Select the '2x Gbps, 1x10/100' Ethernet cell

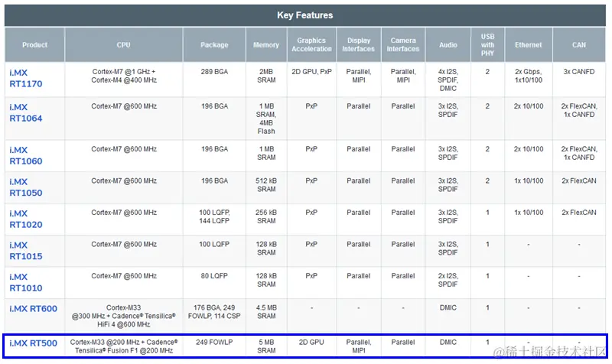[x=529, y=80]
